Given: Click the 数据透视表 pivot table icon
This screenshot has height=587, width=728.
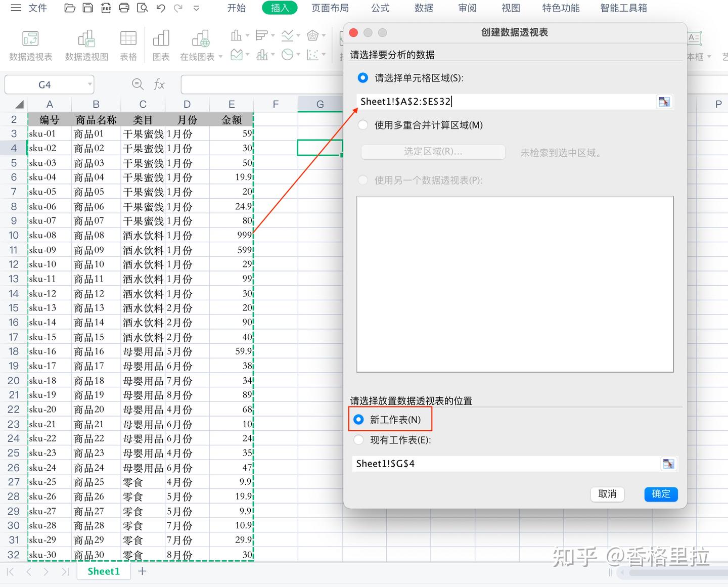Looking at the screenshot, I should point(30,38).
